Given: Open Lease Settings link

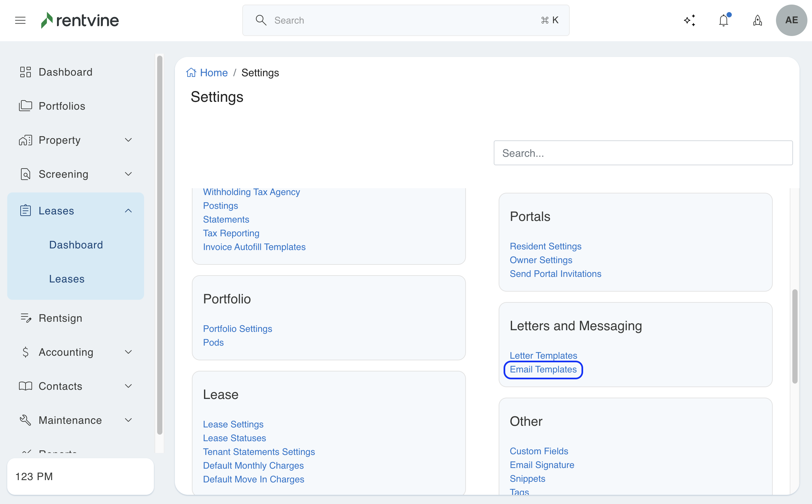Looking at the screenshot, I should (x=233, y=424).
